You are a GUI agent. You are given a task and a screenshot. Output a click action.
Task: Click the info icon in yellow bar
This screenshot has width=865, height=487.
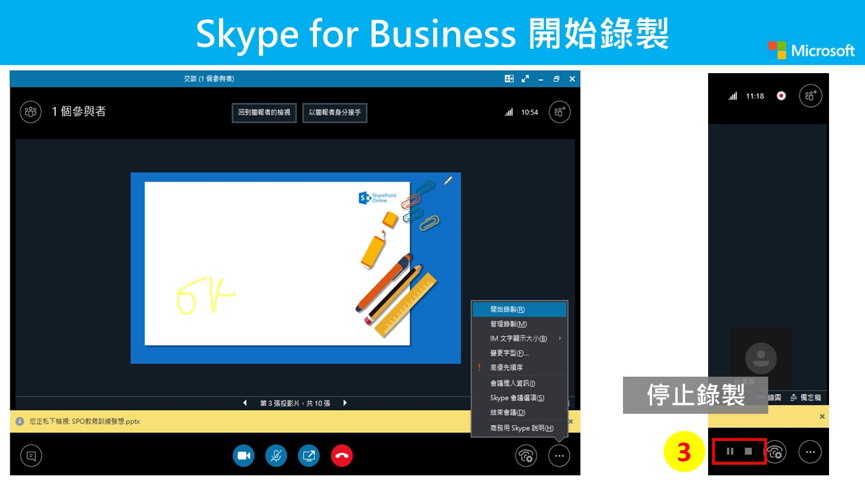click(x=20, y=421)
